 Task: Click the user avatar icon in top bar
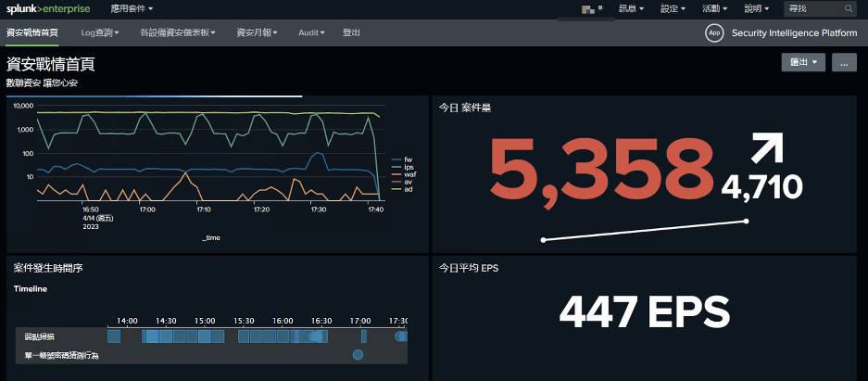point(591,9)
